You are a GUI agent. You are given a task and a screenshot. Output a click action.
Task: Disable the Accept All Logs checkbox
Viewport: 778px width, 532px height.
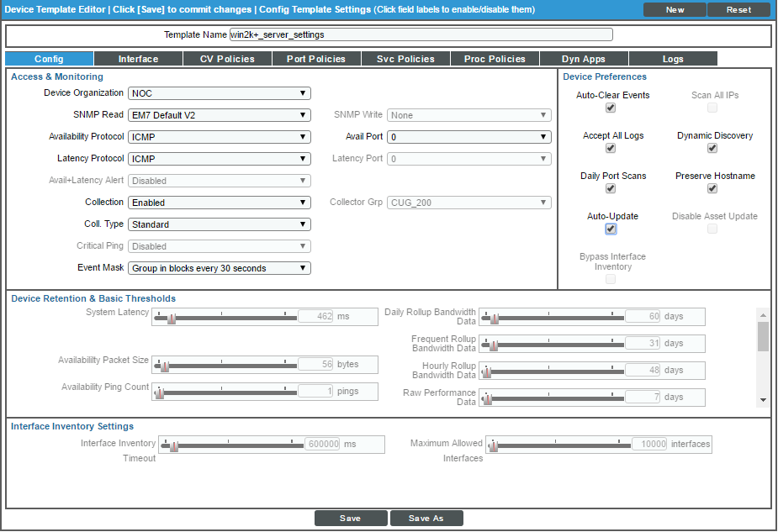click(610, 148)
